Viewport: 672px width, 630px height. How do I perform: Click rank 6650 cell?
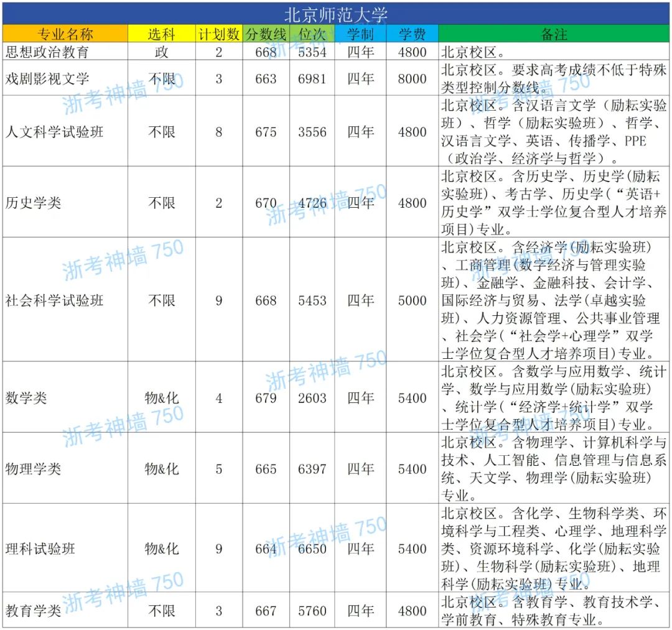point(312,549)
